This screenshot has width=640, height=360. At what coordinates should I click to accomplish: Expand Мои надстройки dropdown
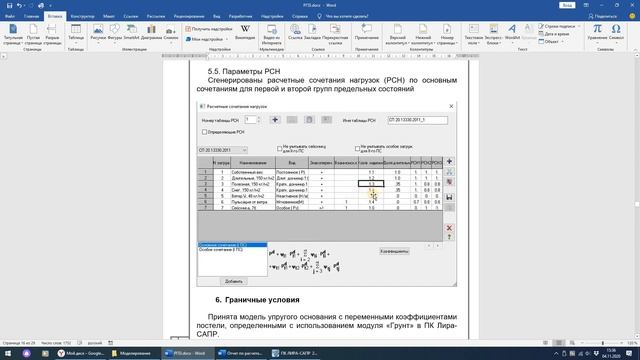click(x=207, y=39)
